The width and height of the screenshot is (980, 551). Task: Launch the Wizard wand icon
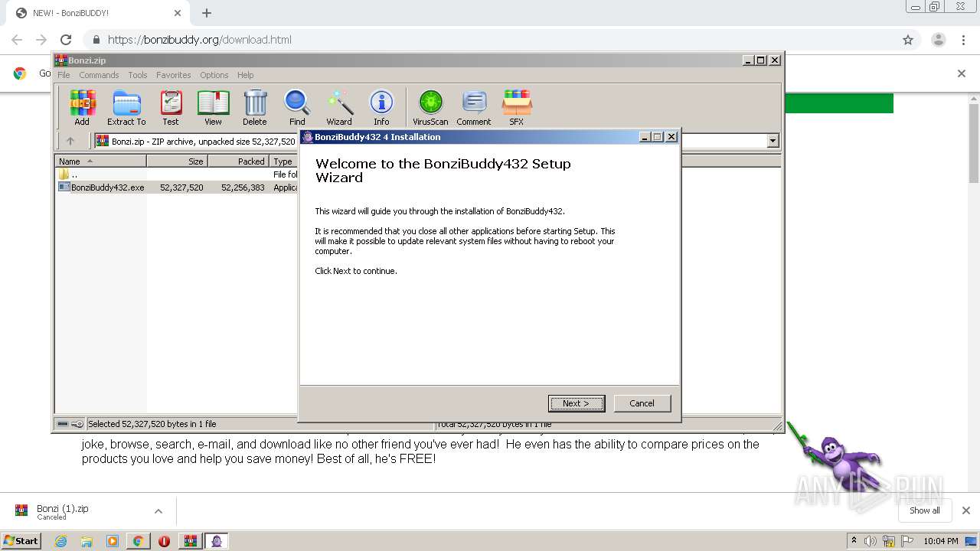(x=339, y=107)
